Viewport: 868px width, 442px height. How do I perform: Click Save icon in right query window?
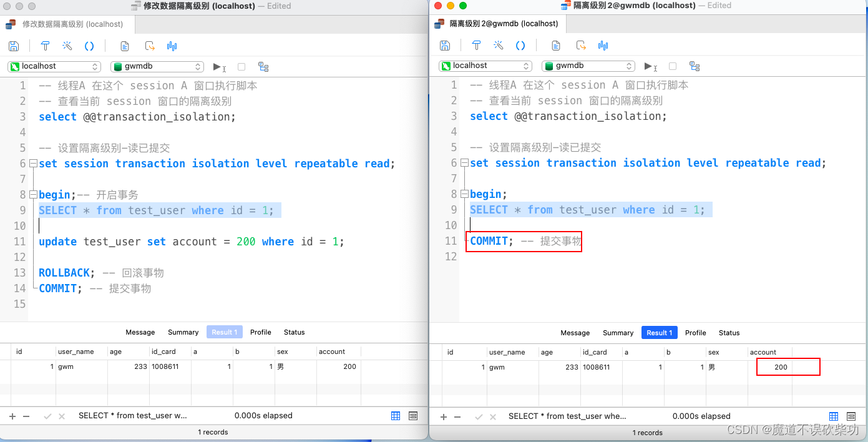click(445, 45)
